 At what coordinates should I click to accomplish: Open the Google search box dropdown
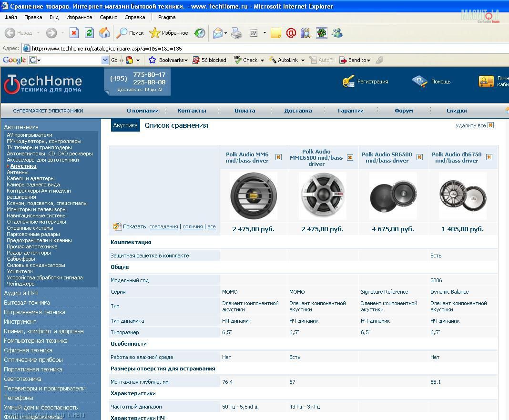105,60
